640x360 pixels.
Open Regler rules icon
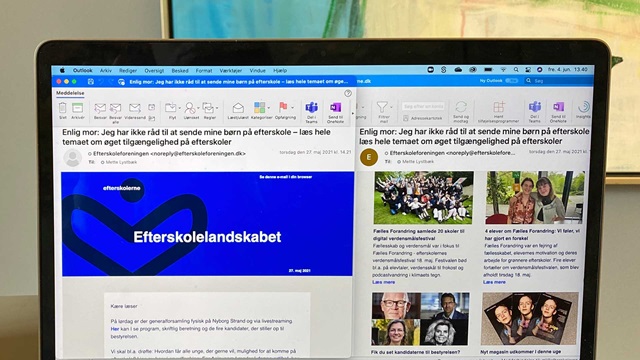[208, 108]
